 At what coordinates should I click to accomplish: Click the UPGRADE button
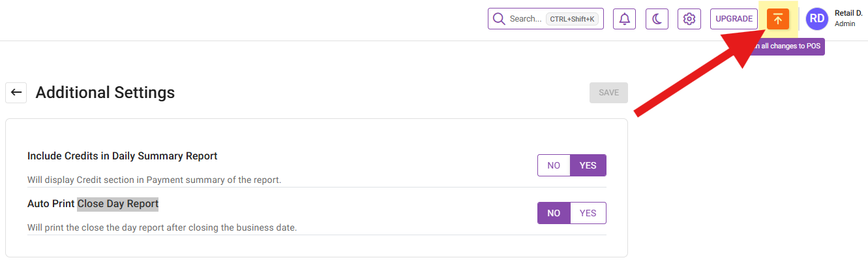pyautogui.click(x=734, y=19)
